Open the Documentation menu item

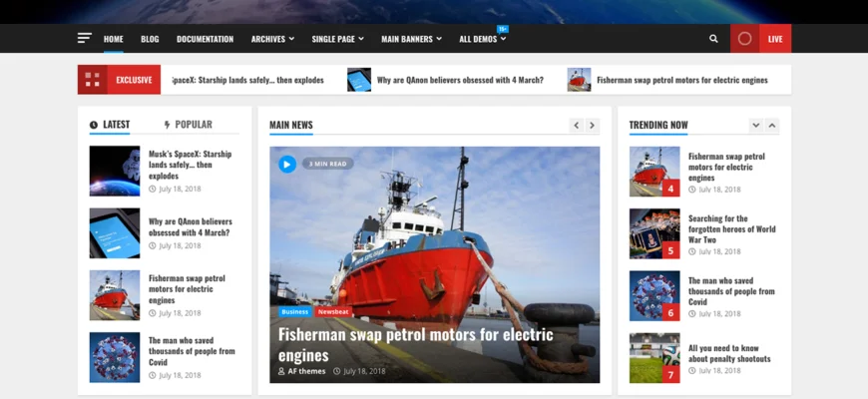205,39
